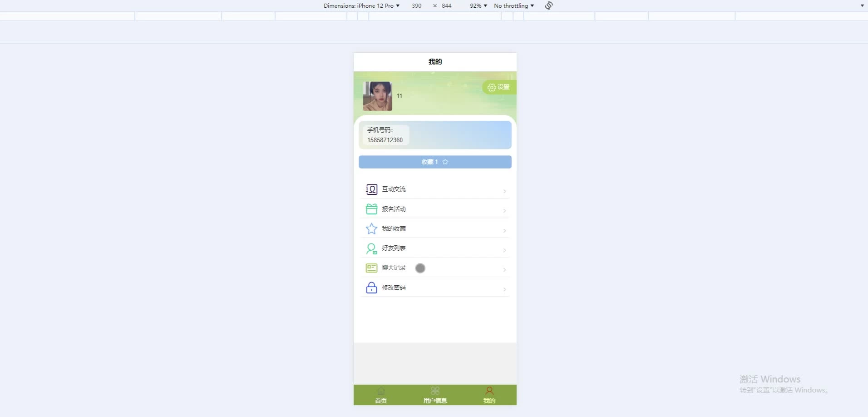Open 修改密码 menu entry
868x417 pixels.
pos(435,287)
